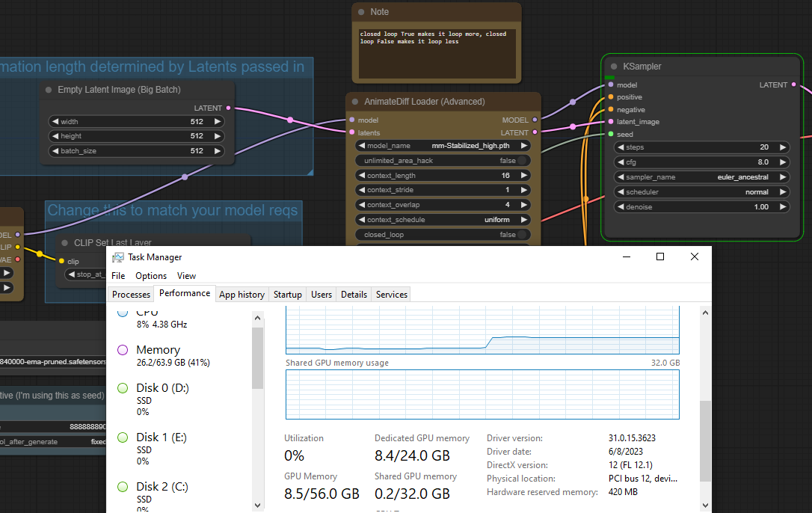Open the Options menu in Task Manager
The image size is (812, 513).
click(150, 275)
